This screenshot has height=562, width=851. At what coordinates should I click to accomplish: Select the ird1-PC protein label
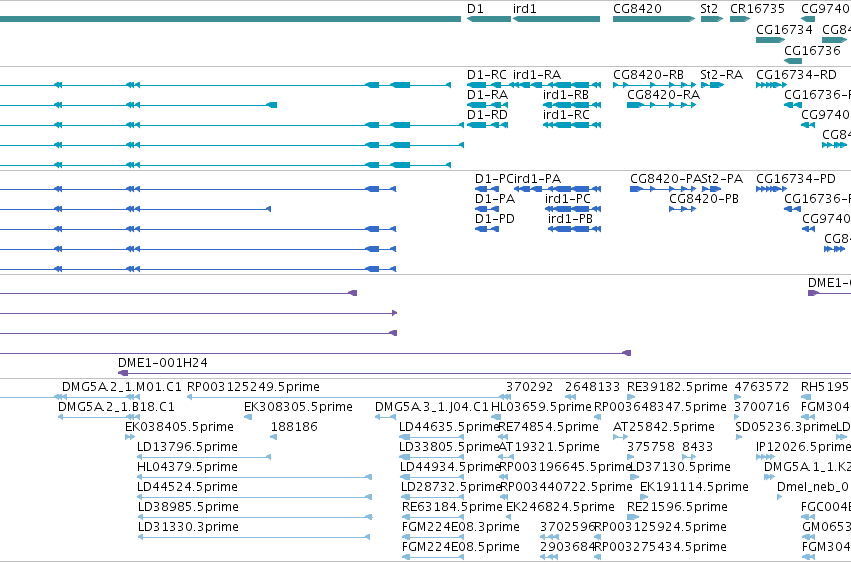pyautogui.click(x=568, y=199)
